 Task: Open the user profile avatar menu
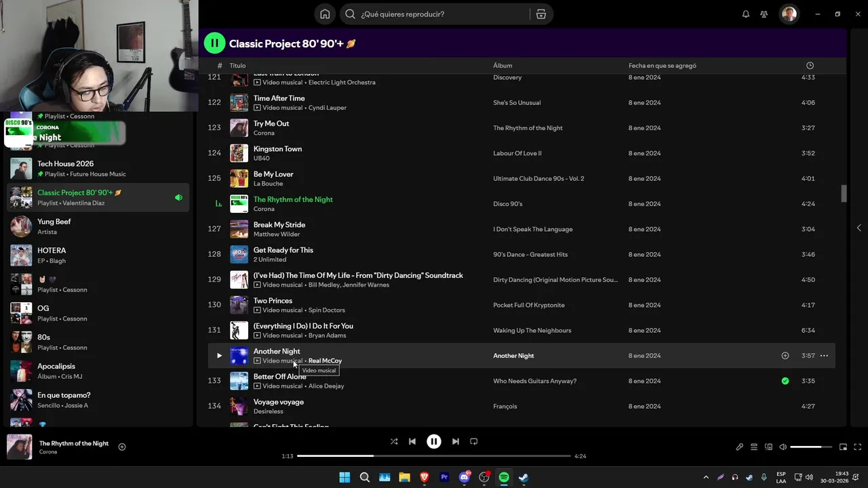pos(789,14)
